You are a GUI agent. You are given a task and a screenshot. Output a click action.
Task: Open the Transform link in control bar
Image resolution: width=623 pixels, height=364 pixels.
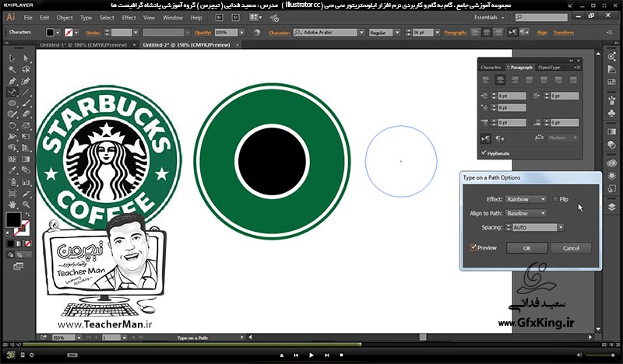click(563, 33)
